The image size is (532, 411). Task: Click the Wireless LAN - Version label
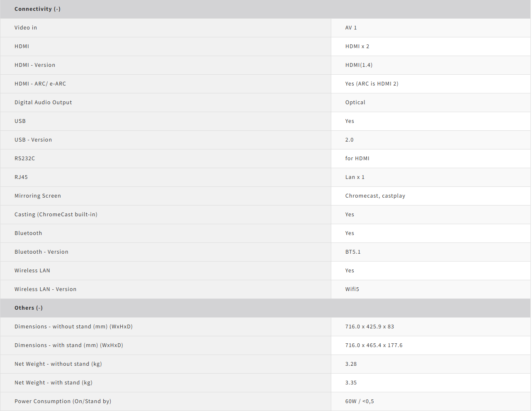[45, 289]
